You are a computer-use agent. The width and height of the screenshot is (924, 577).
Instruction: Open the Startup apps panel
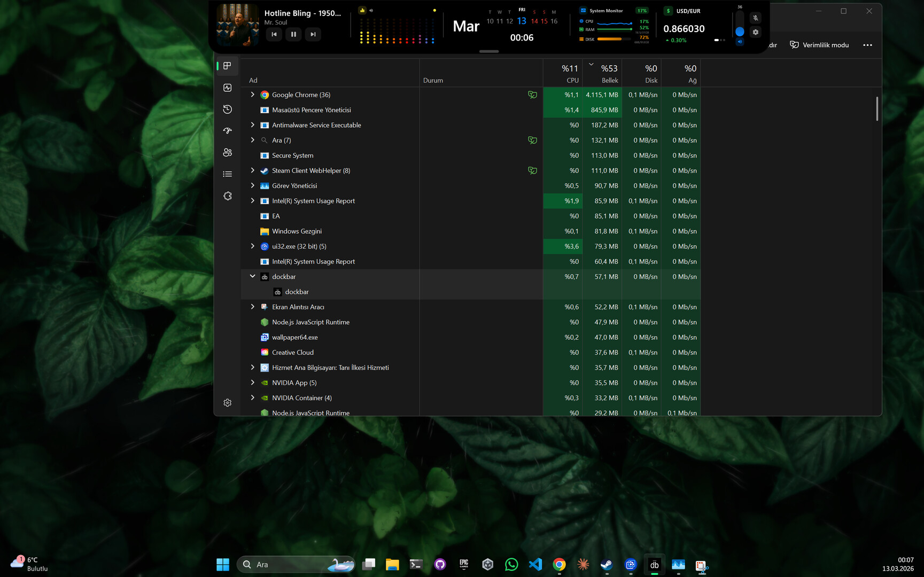(x=227, y=130)
